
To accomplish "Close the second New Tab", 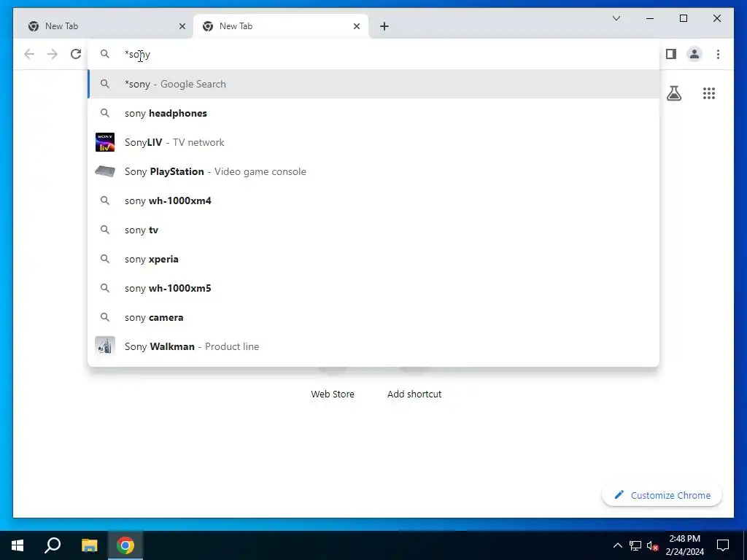I will click(356, 26).
